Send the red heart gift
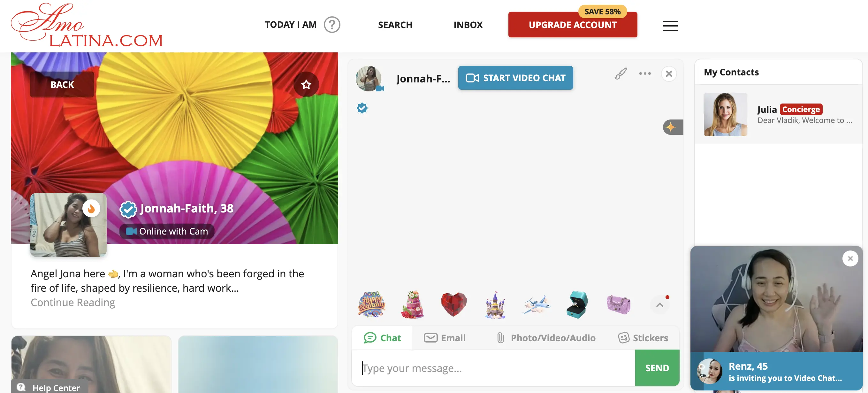868x393 pixels. tap(453, 304)
